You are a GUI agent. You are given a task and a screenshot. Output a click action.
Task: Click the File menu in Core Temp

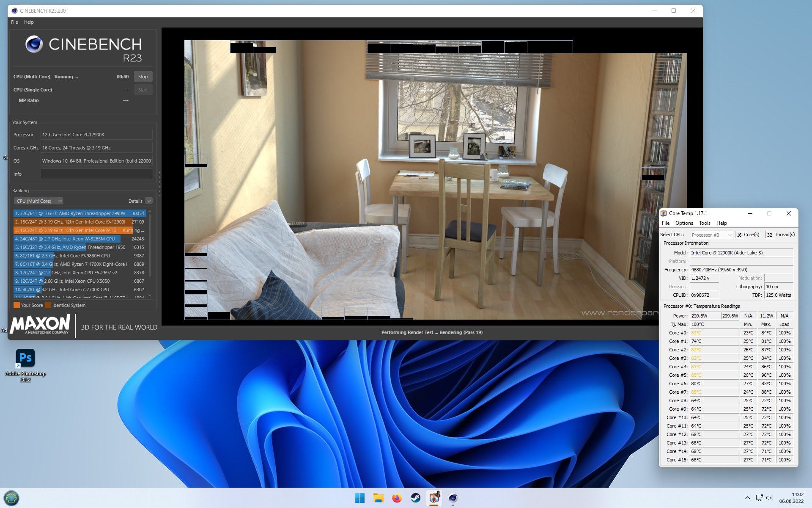tap(667, 223)
